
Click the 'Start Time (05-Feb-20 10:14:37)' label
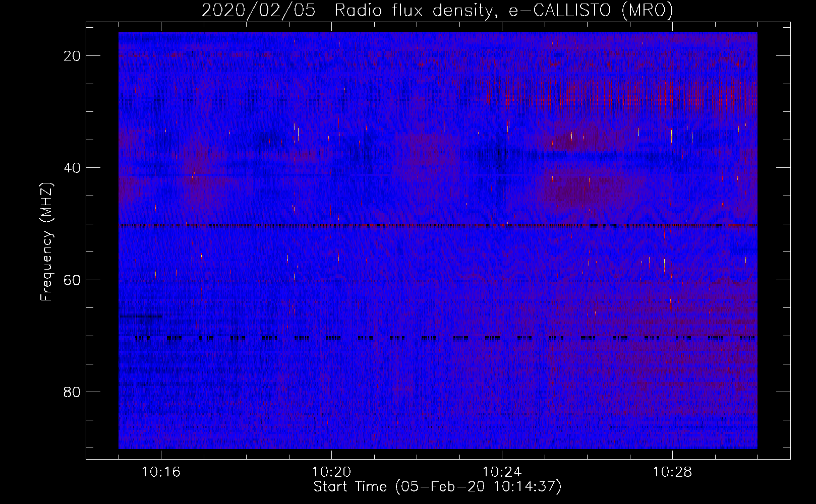pyautogui.click(x=437, y=487)
